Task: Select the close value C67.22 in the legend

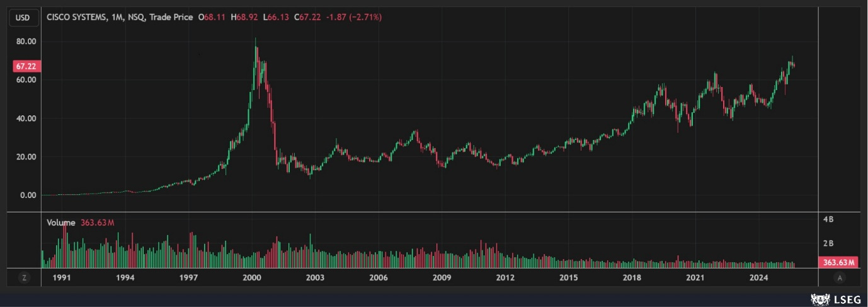Action: (308, 18)
